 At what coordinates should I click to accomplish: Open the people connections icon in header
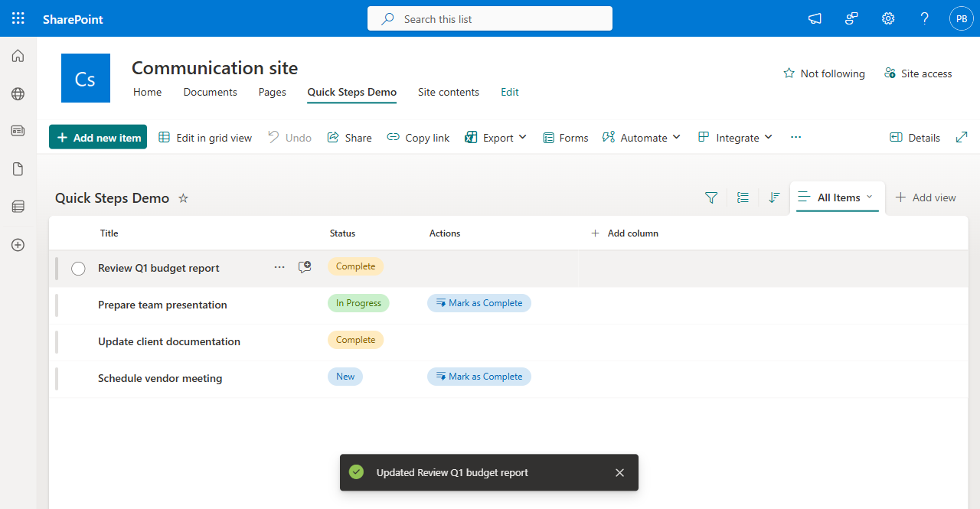851,18
